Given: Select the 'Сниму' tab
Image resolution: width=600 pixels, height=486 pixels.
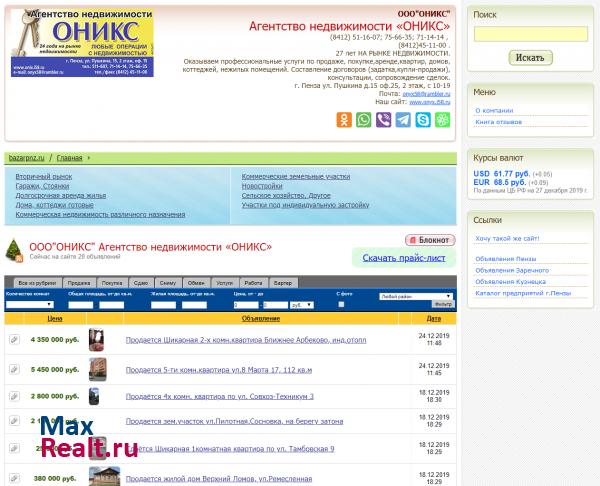Looking at the screenshot, I should (x=168, y=283).
